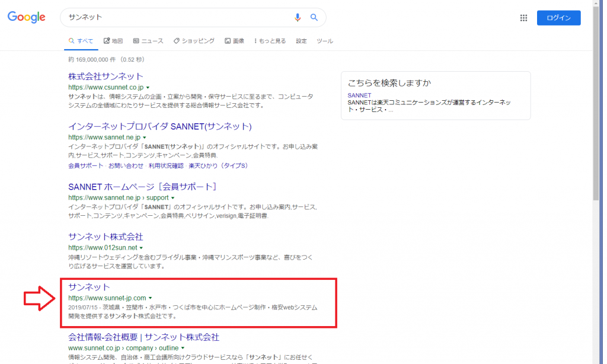Switch to the ニュース tab

[148, 41]
